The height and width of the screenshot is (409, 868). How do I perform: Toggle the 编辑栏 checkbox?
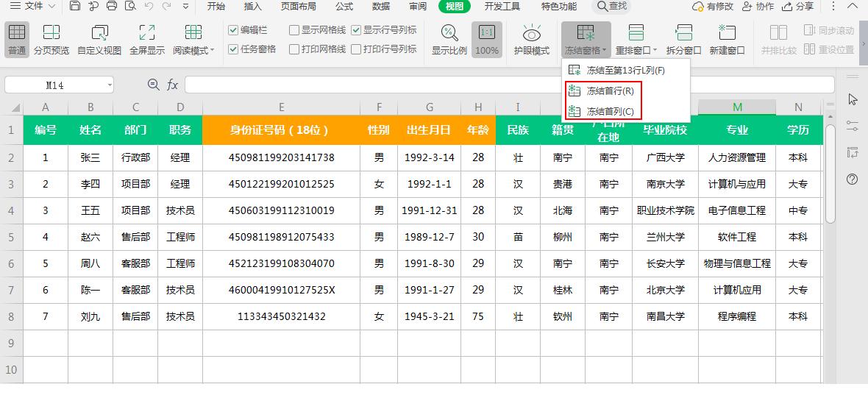click(x=234, y=30)
